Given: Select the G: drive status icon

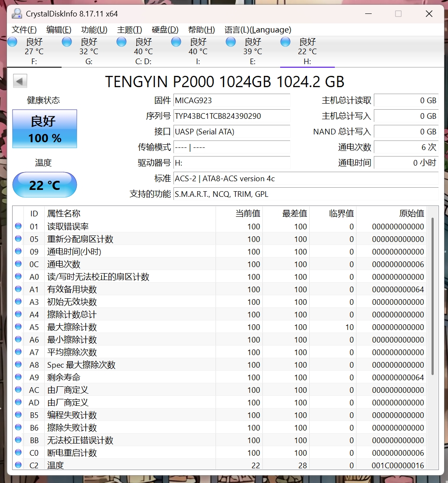Looking at the screenshot, I should (67, 42).
